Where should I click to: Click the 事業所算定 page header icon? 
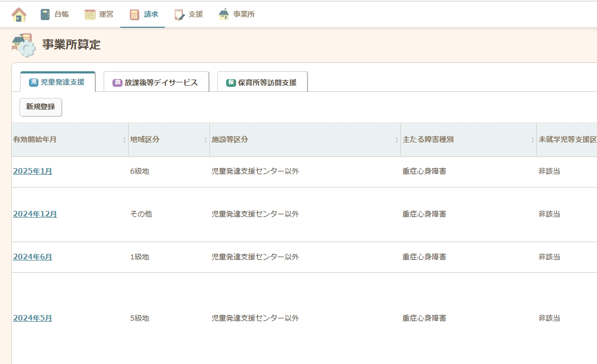coord(23,45)
